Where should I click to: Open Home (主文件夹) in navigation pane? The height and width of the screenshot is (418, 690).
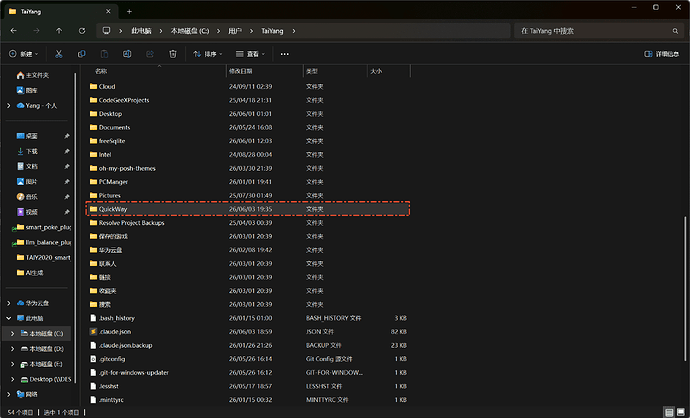click(33, 75)
